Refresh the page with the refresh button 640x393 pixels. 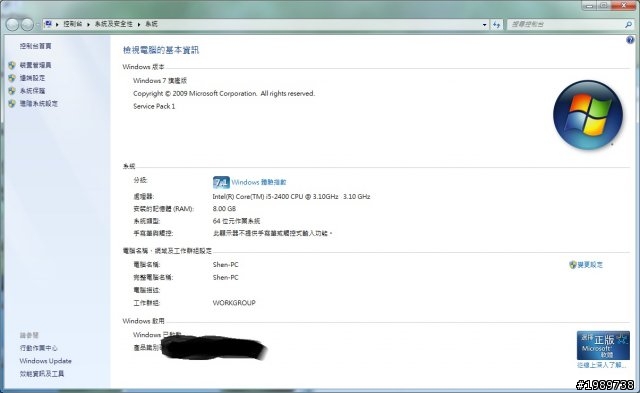tap(496, 24)
